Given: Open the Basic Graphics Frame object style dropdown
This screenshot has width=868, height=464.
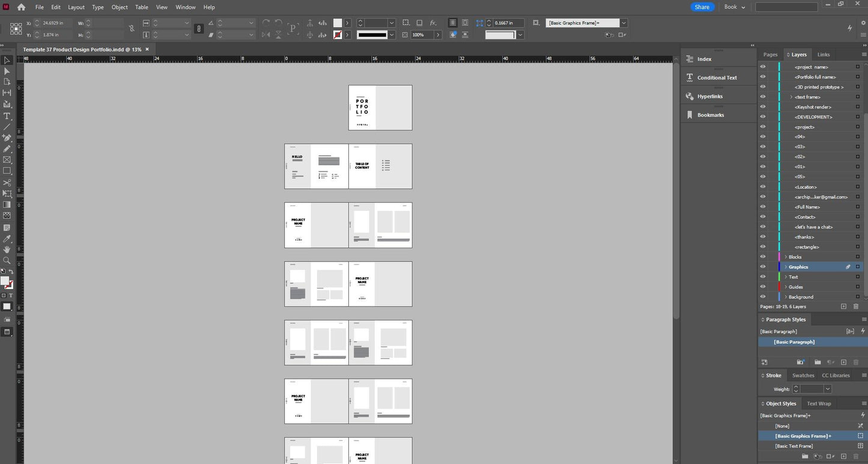Looking at the screenshot, I should pos(624,23).
